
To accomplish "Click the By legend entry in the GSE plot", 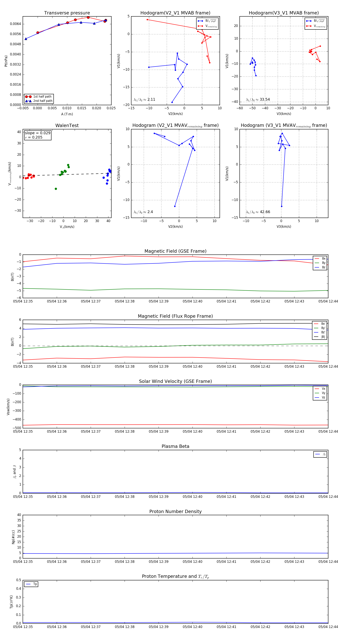I will (x=320, y=263).
